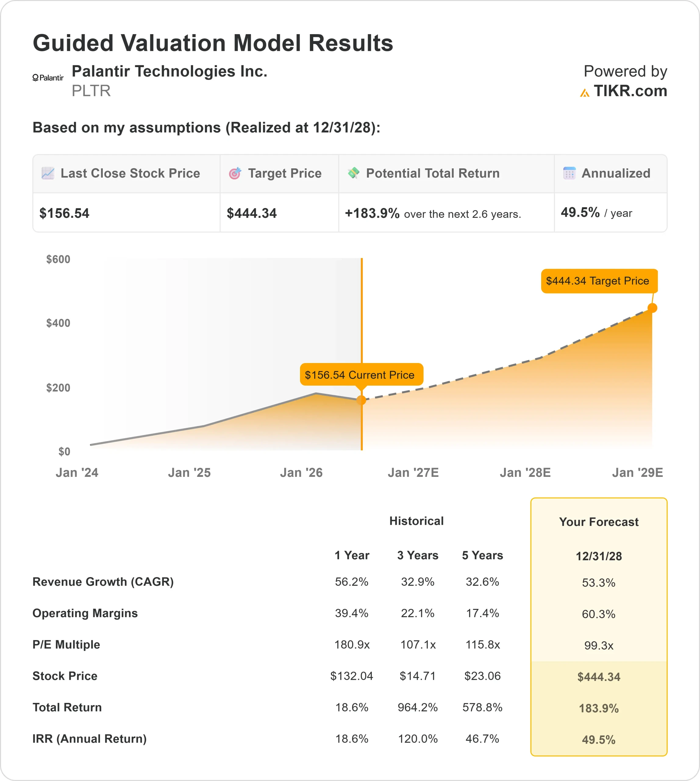Select the 56.2% one-year revenue growth
The height and width of the screenshot is (781, 700).
[352, 582]
